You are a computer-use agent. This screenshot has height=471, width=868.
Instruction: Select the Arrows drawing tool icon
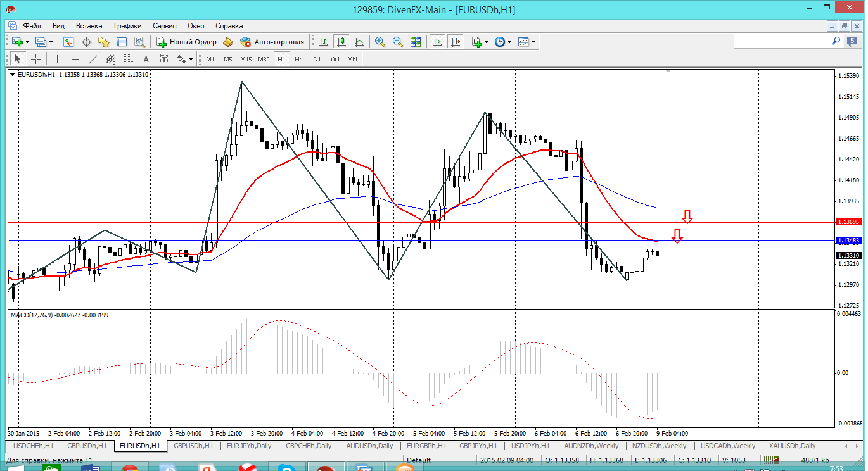pyautogui.click(x=182, y=59)
